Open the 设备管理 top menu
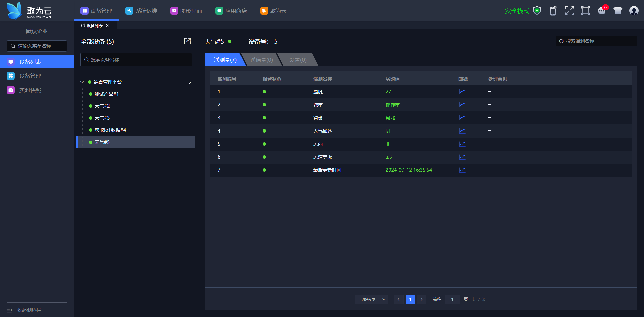The width and height of the screenshot is (644, 317). click(x=96, y=11)
